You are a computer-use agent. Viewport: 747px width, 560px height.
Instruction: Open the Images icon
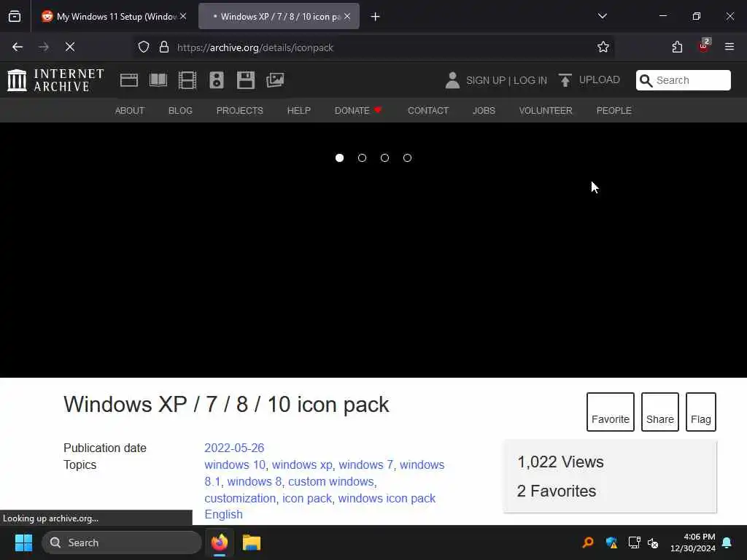pyautogui.click(x=275, y=80)
